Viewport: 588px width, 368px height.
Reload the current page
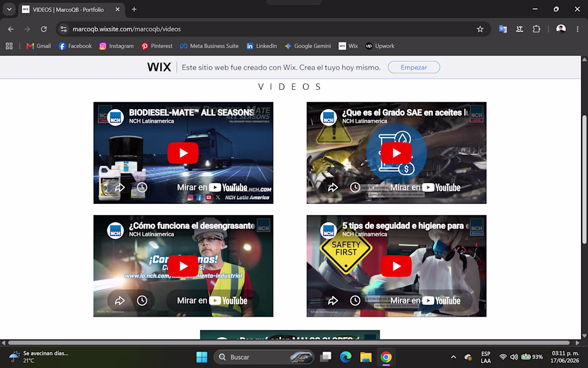(x=44, y=29)
